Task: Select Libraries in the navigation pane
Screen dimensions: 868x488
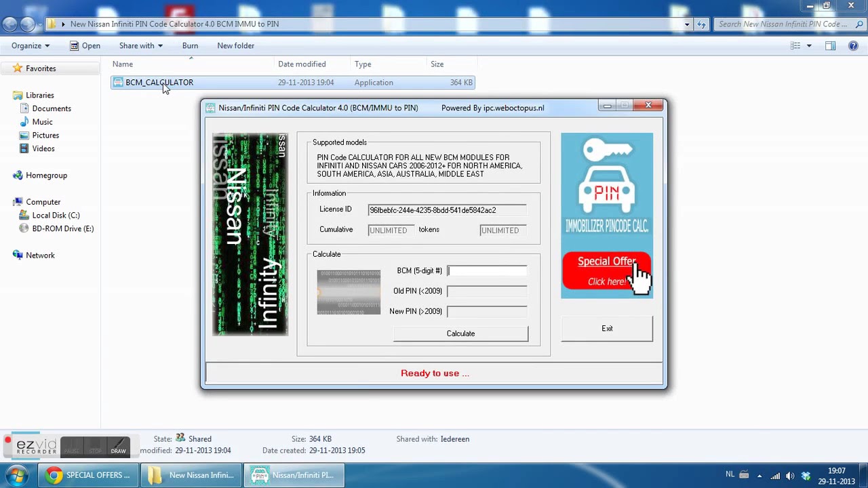Action: pyautogui.click(x=40, y=96)
